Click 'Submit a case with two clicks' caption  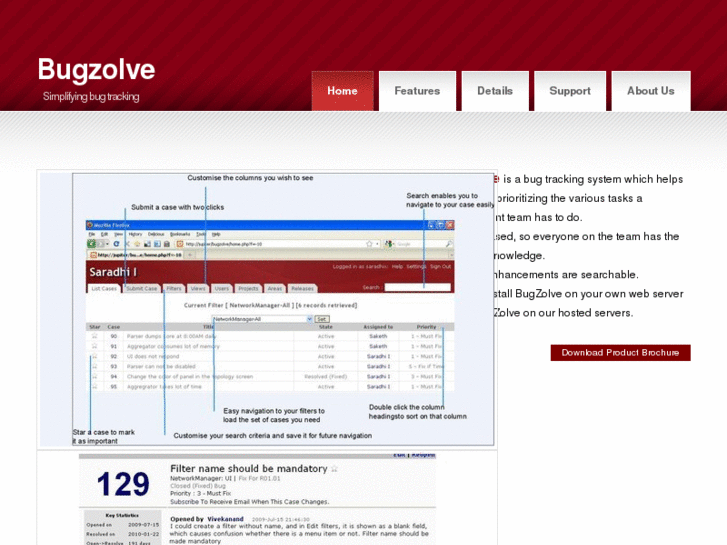pyautogui.click(x=178, y=207)
